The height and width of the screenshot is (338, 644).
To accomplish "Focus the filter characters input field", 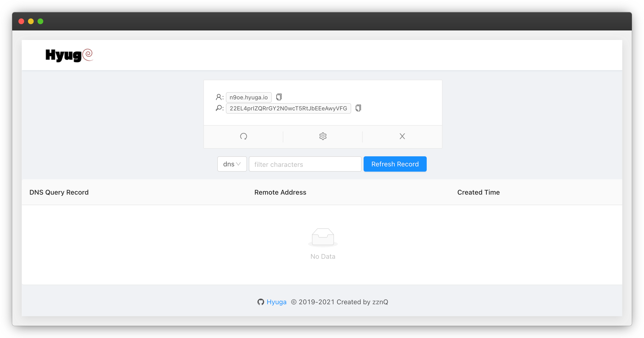I will 305,164.
